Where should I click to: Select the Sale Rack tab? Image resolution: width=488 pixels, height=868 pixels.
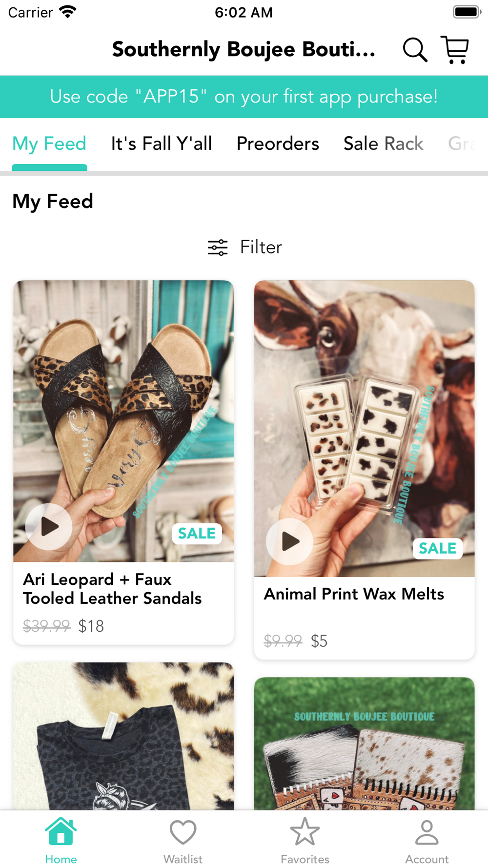pos(383,144)
